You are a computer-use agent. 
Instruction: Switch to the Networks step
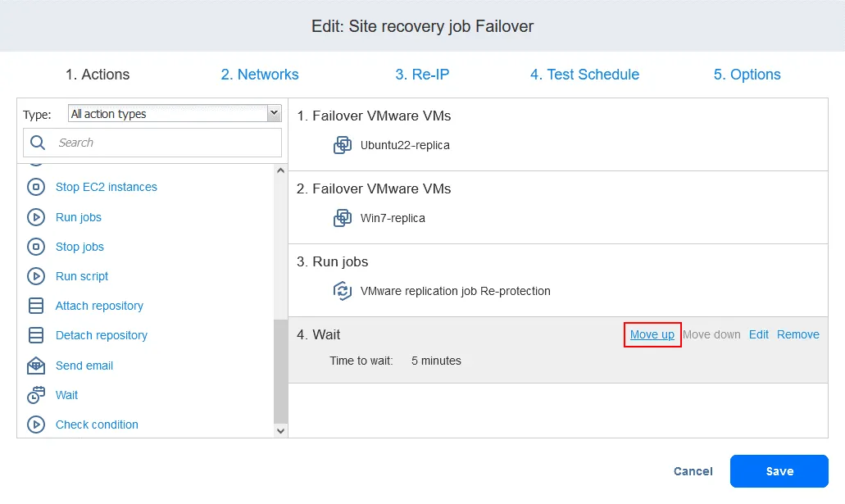pyautogui.click(x=260, y=75)
